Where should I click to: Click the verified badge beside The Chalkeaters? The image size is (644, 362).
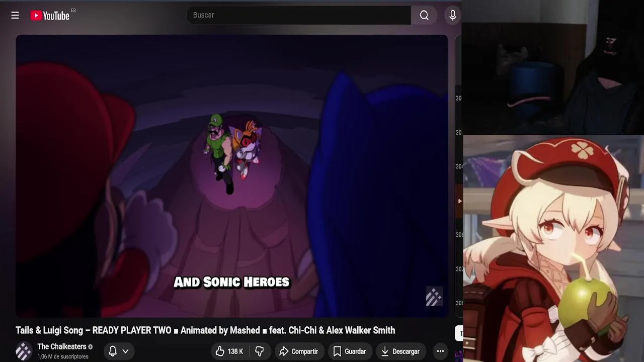point(91,346)
